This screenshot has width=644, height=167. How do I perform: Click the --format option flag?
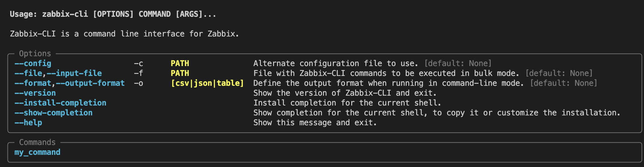pyautogui.click(x=33, y=83)
